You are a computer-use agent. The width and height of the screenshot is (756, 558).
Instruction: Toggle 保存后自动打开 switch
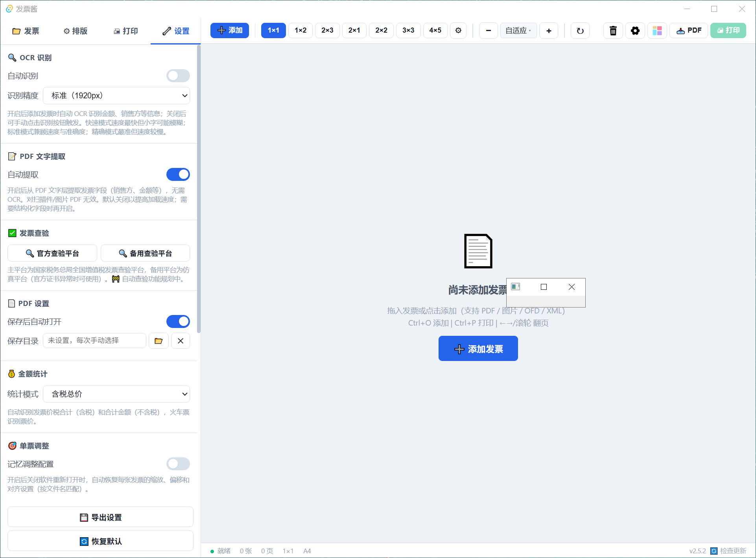178,322
